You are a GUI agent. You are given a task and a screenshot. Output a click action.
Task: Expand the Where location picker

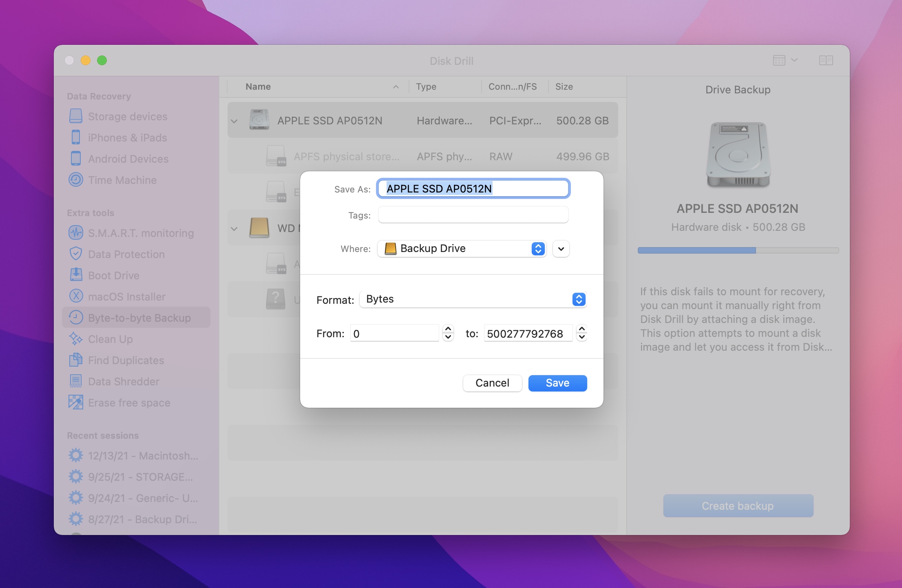click(x=560, y=249)
